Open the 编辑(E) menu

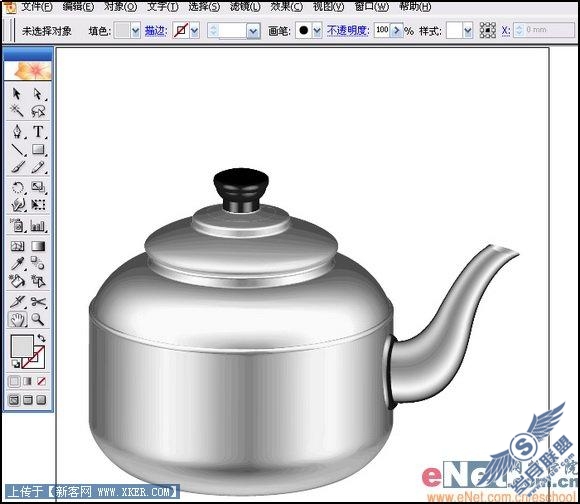coord(78,7)
